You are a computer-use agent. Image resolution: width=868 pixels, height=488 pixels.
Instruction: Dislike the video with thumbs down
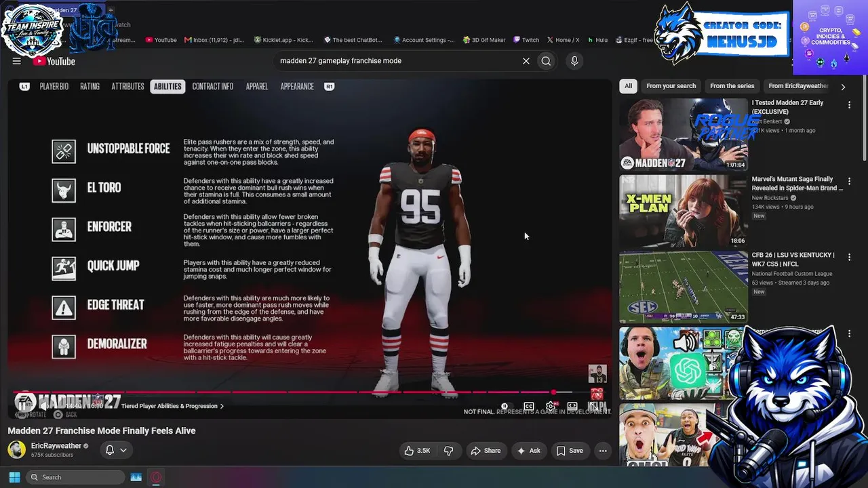[448, 451]
